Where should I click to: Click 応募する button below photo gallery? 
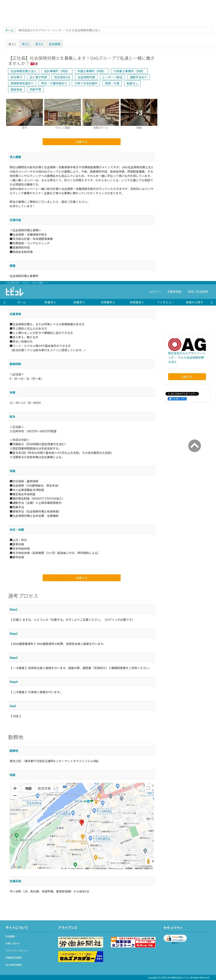pyautogui.click(x=81, y=142)
